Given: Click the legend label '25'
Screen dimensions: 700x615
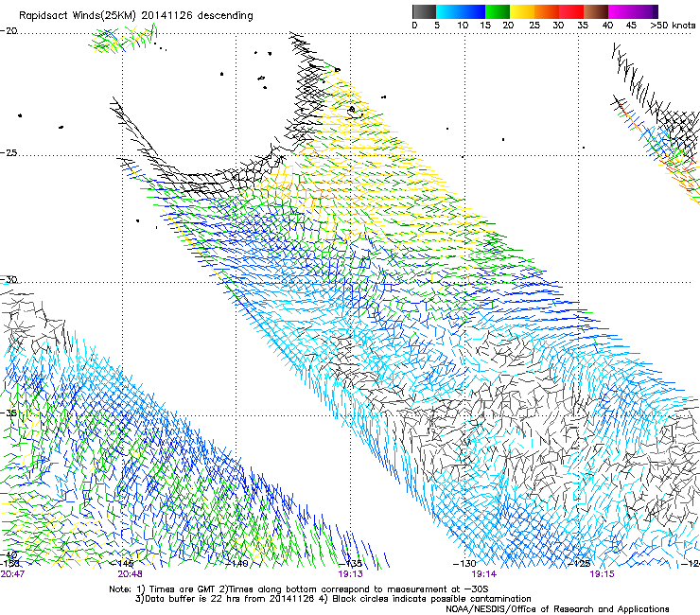Looking at the screenshot, I should click(534, 25).
